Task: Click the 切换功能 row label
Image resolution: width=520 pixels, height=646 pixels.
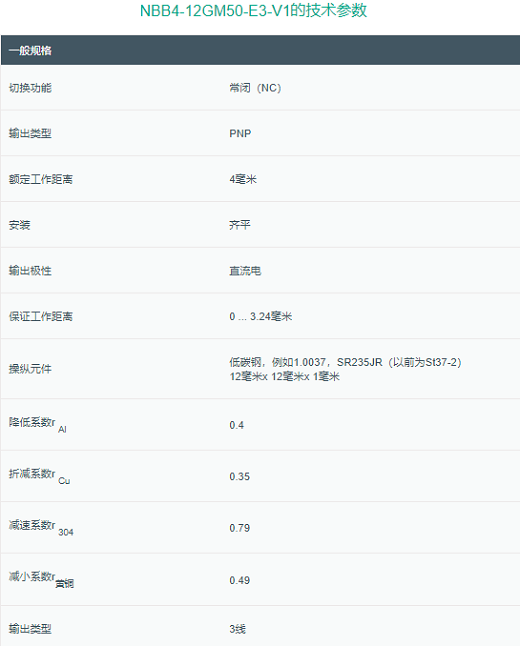Action: pos(30,88)
